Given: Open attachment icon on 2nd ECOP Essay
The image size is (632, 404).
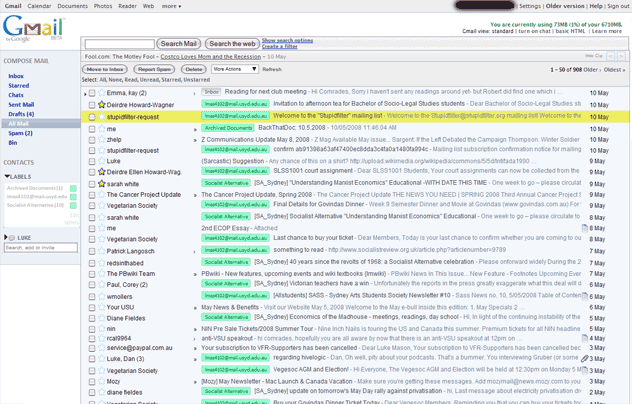Looking at the screenshot, I should (584, 228).
